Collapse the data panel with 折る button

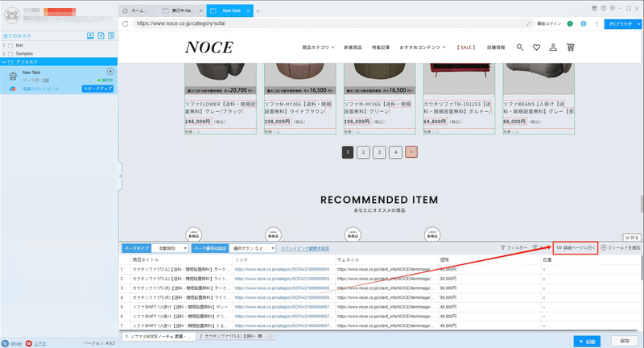tap(632, 238)
